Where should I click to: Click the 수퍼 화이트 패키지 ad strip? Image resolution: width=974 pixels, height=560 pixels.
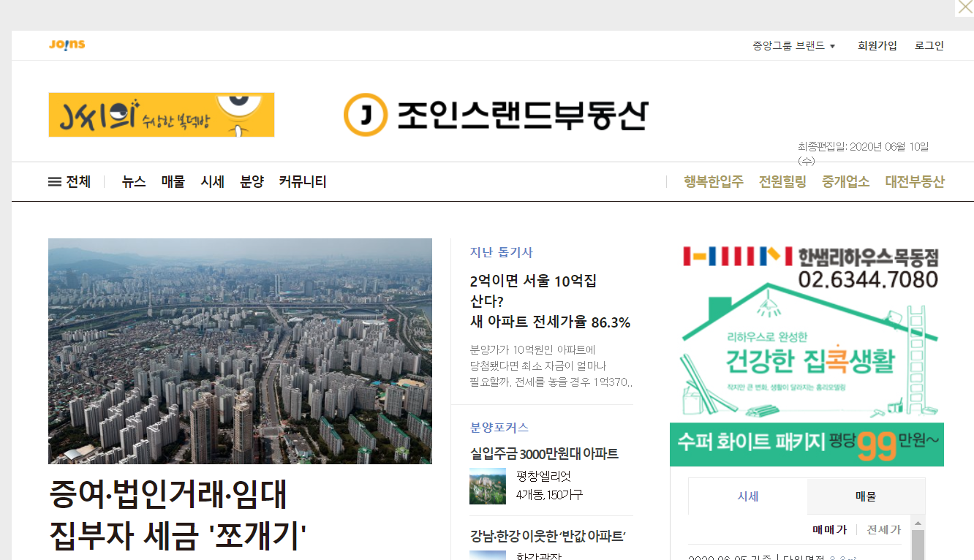pyautogui.click(x=807, y=444)
